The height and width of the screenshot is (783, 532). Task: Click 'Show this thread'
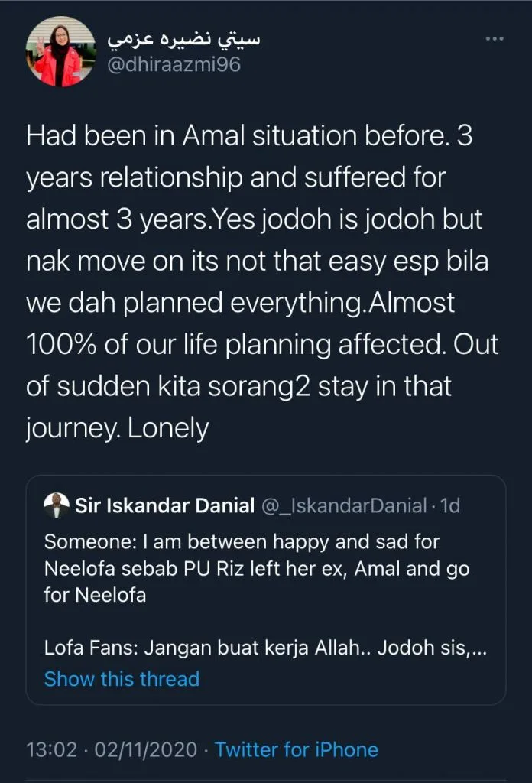pyautogui.click(x=122, y=678)
